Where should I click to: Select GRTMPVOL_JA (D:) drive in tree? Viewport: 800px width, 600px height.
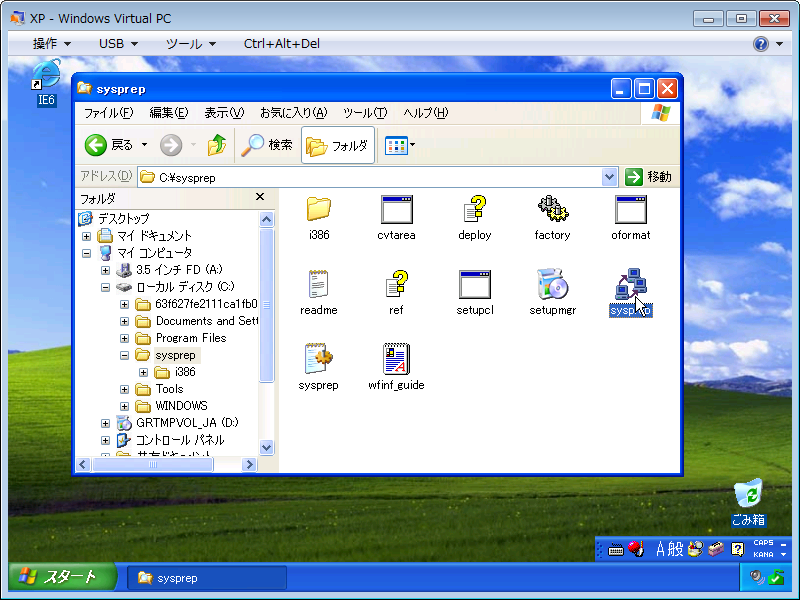pos(187,422)
